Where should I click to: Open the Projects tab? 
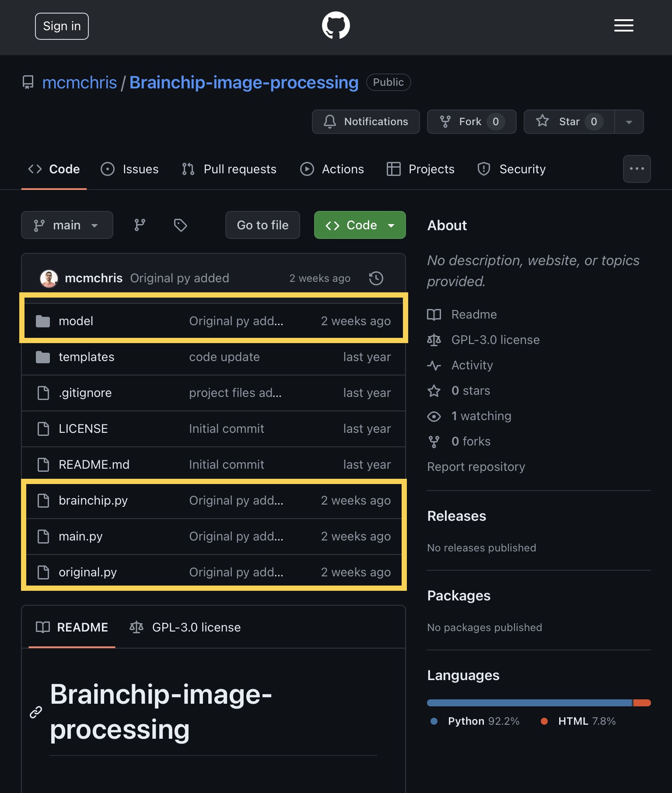click(420, 169)
